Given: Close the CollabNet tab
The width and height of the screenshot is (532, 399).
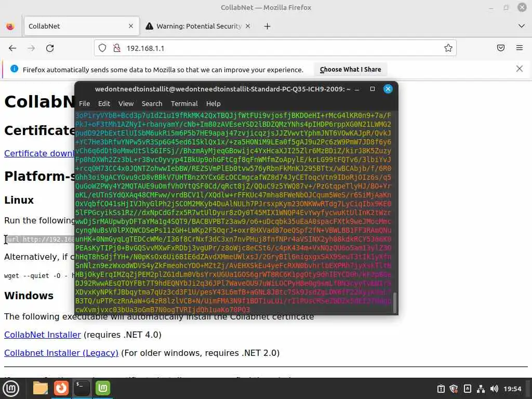Looking at the screenshot, I should [x=131, y=26].
